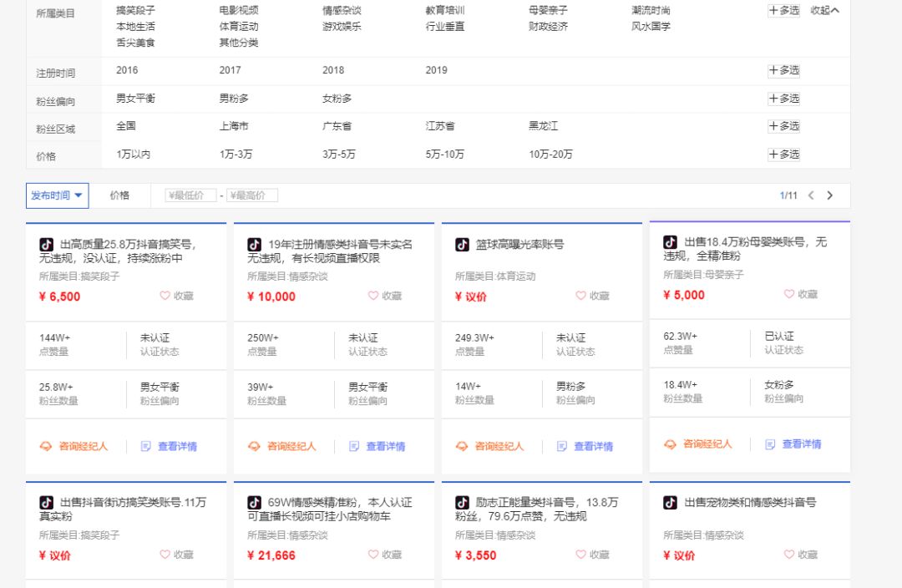Favorite the 街访搞笑类 listing via heart icon
902x588 pixels.
pyautogui.click(x=165, y=555)
